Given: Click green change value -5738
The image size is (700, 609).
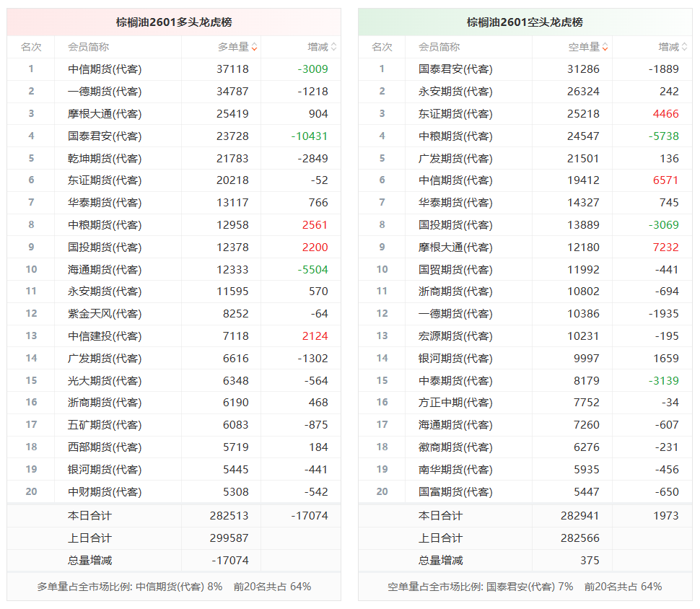Looking at the screenshot, I should point(664,136).
